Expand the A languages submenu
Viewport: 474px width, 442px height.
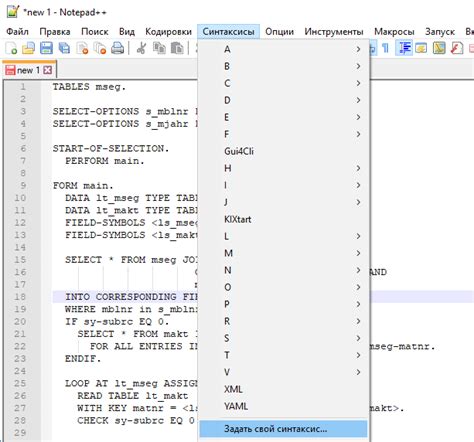tap(283, 49)
